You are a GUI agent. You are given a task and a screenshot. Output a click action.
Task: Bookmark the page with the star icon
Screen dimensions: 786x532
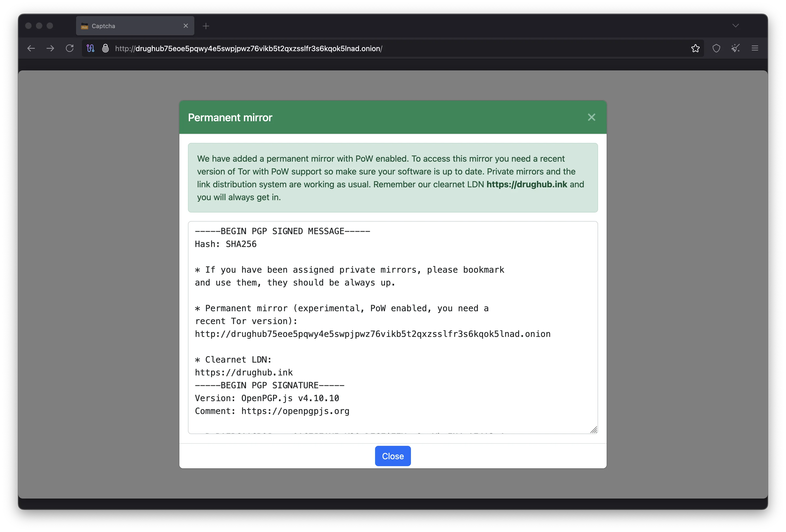tap(695, 48)
